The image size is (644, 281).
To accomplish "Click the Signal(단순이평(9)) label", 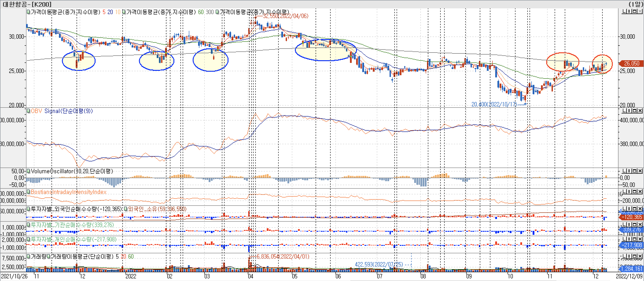I will tap(68, 111).
